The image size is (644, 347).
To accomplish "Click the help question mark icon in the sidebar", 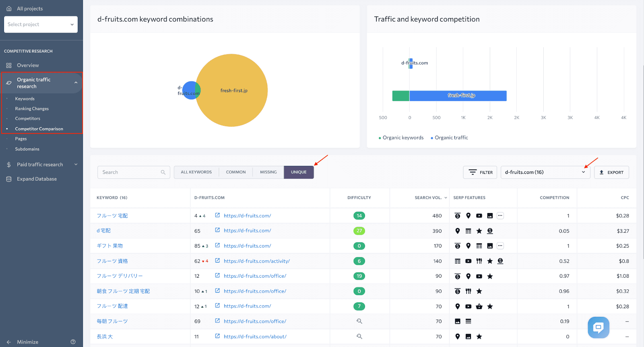I will tap(73, 342).
